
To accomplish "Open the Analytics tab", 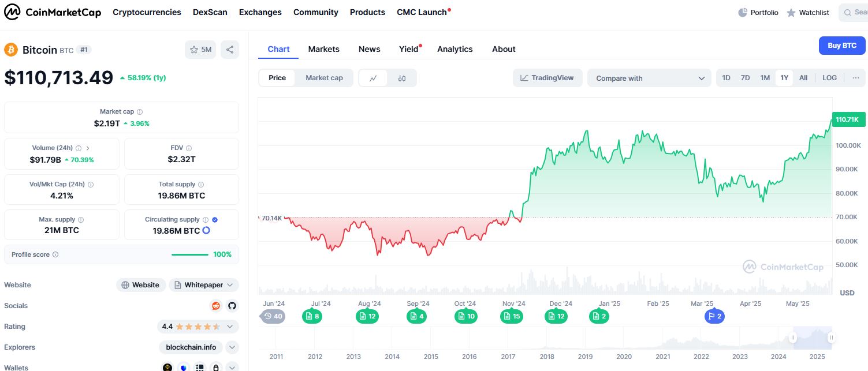I will pyautogui.click(x=455, y=49).
